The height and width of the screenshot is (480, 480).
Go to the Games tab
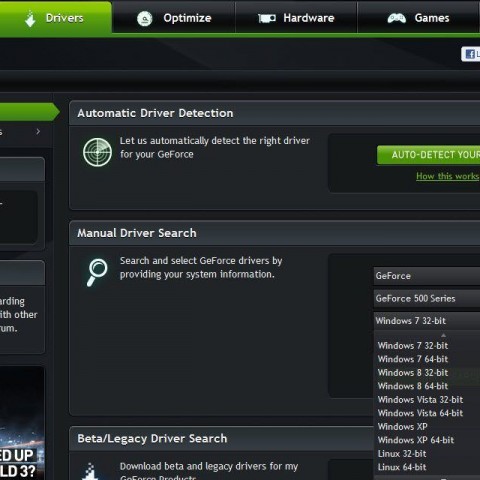[418, 18]
